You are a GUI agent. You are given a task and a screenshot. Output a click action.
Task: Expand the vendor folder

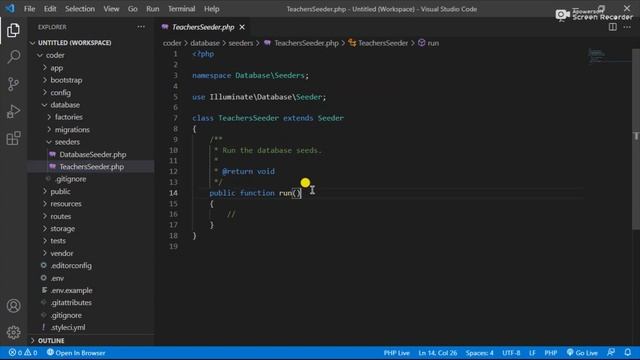tap(91, 253)
